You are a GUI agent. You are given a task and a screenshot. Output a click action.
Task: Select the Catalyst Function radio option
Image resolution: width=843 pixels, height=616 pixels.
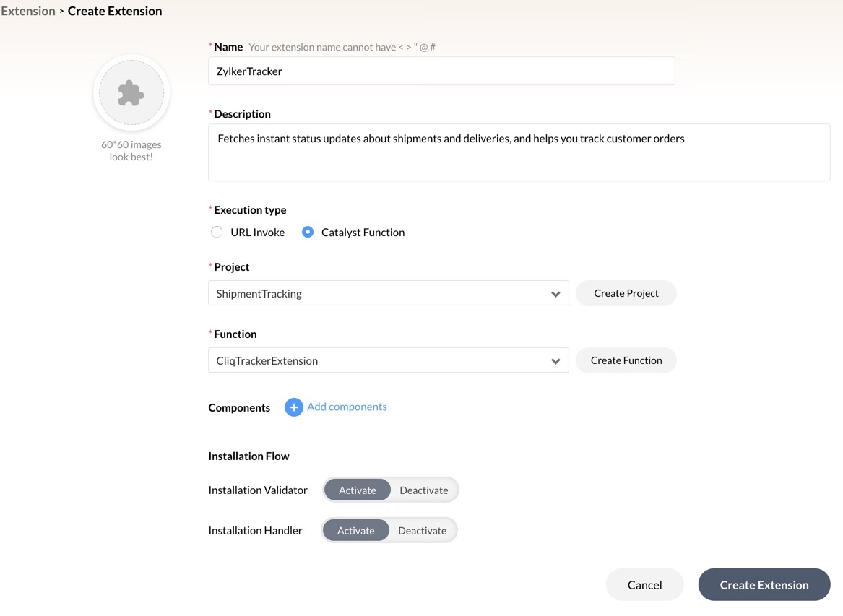point(308,232)
